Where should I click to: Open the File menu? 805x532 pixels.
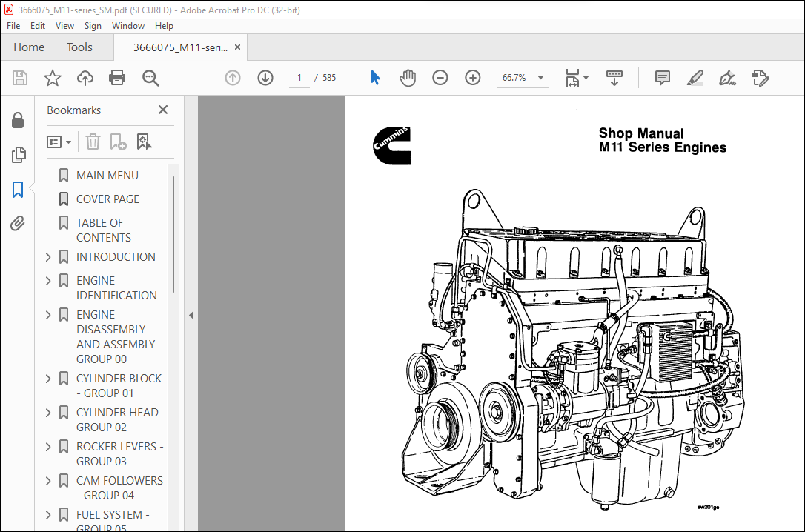point(13,26)
